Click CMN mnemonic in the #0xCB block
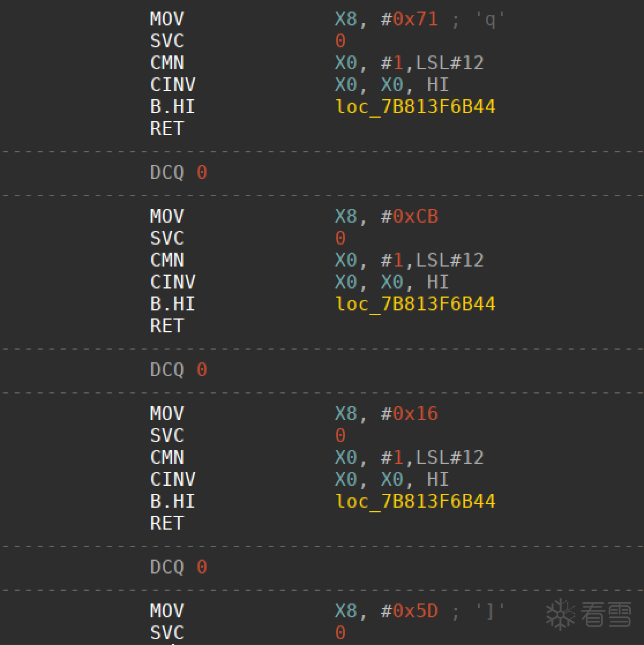The height and width of the screenshot is (645, 644). pos(167,260)
